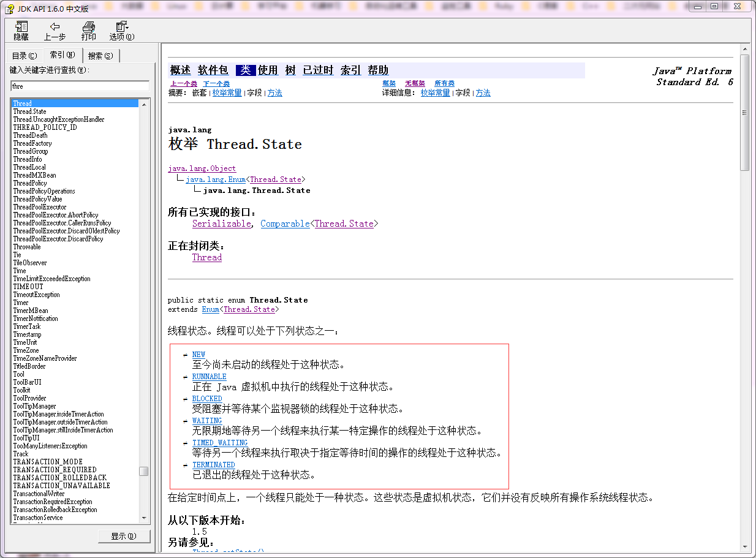This screenshot has width=756, height=558.
Task: Click the No Frames (无框架) link
Action: point(415,83)
